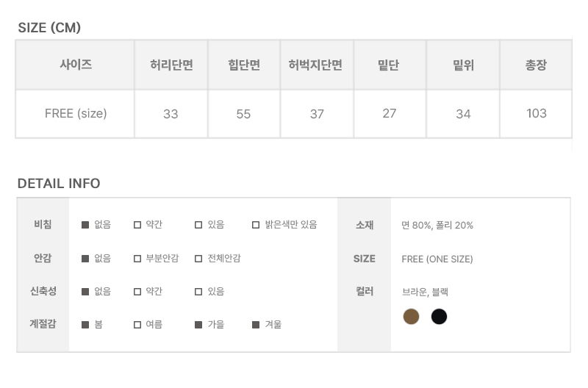Click the 총장 column header
Image resolution: width=588 pixels, height=388 pixels.
[536, 65]
